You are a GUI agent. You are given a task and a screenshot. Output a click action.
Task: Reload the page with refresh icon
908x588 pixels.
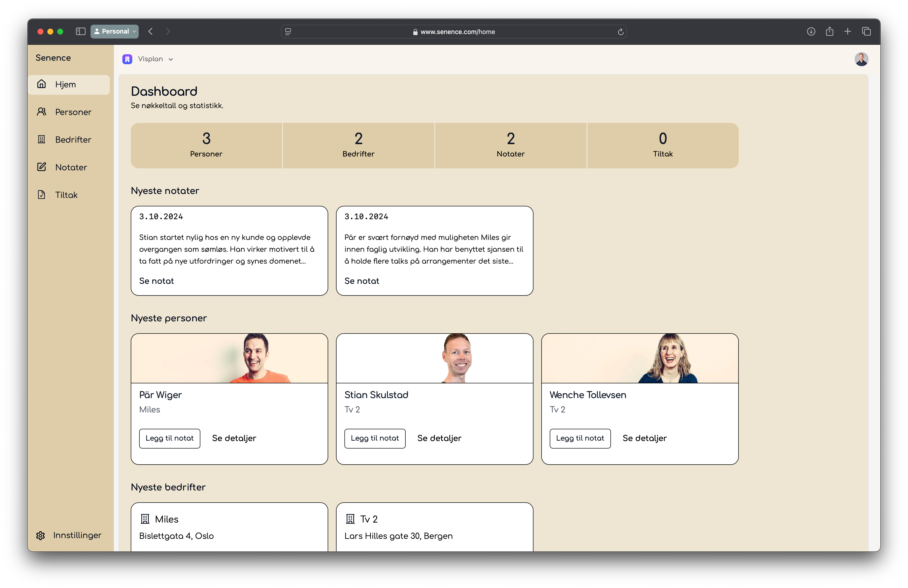[620, 32]
